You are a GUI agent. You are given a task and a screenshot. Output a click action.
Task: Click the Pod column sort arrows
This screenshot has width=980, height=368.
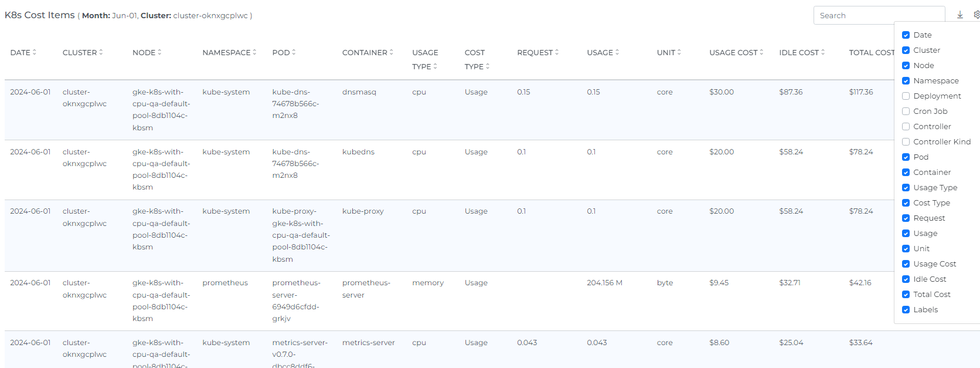(294, 52)
